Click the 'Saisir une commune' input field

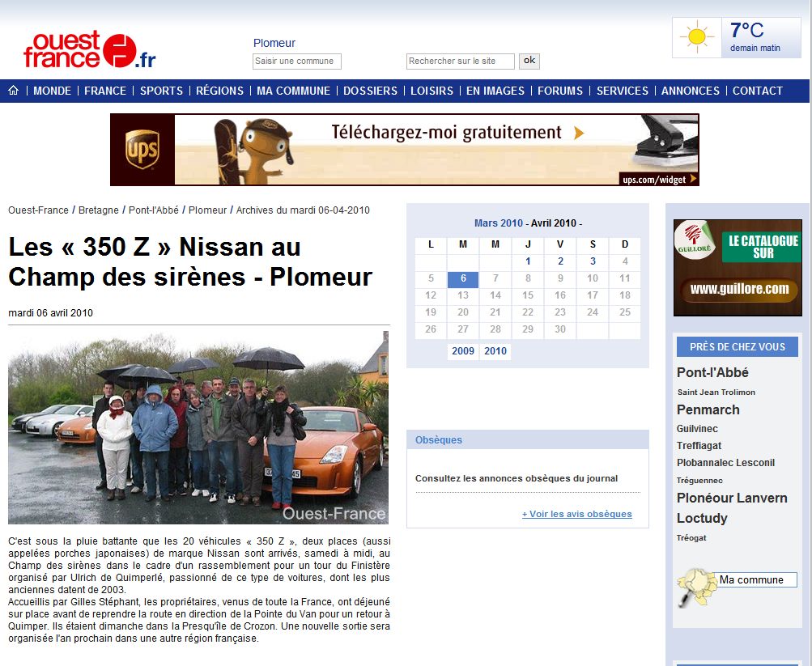point(296,62)
